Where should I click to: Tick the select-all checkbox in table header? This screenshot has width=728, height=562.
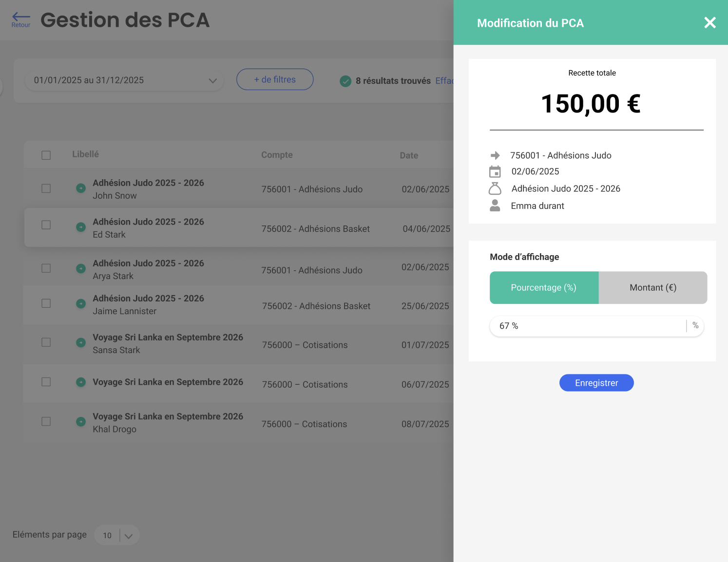click(46, 155)
